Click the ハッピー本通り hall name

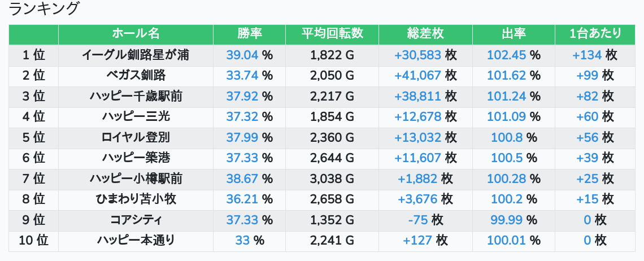click(x=136, y=240)
